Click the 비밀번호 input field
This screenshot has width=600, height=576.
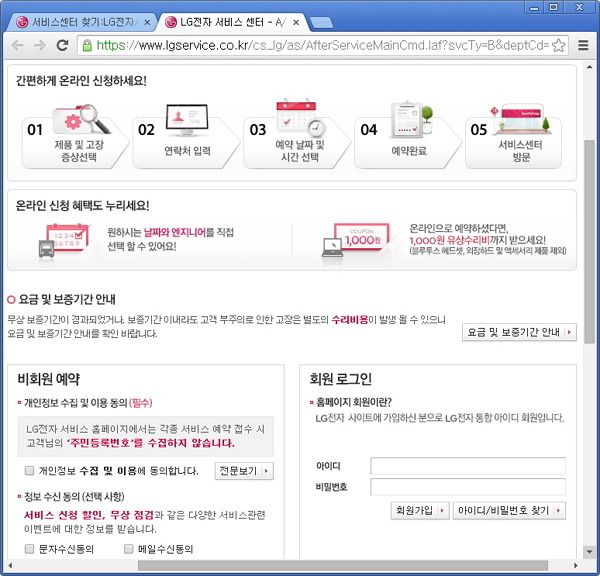click(x=468, y=487)
